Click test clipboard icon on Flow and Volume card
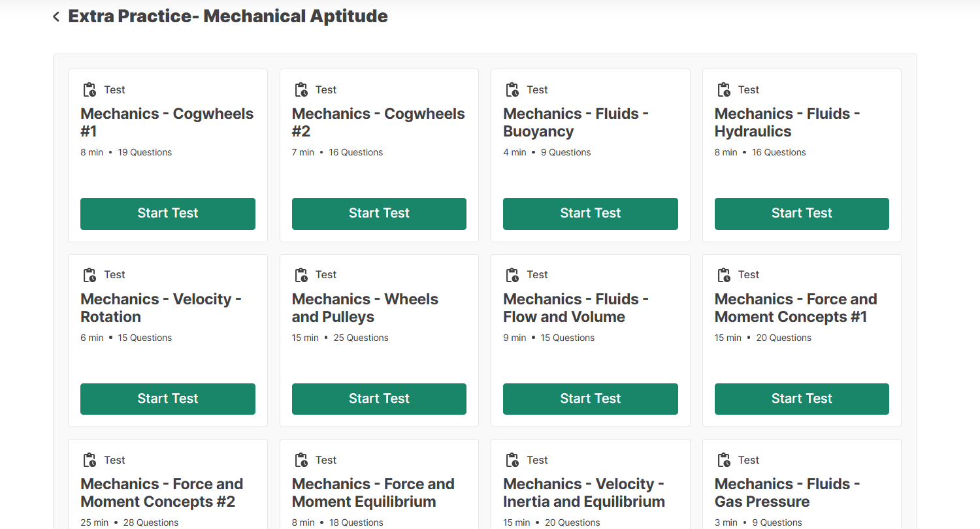 tap(512, 275)
